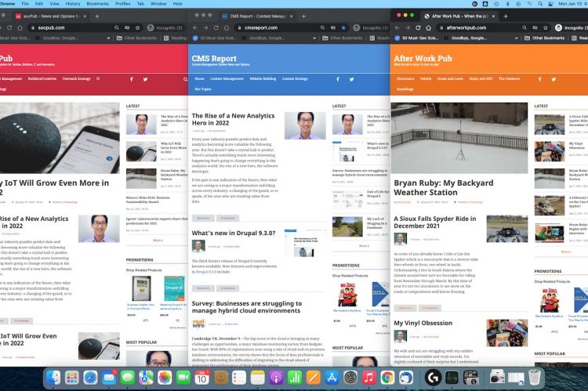Select the After Work Pub browser tab

click(459, 16)
